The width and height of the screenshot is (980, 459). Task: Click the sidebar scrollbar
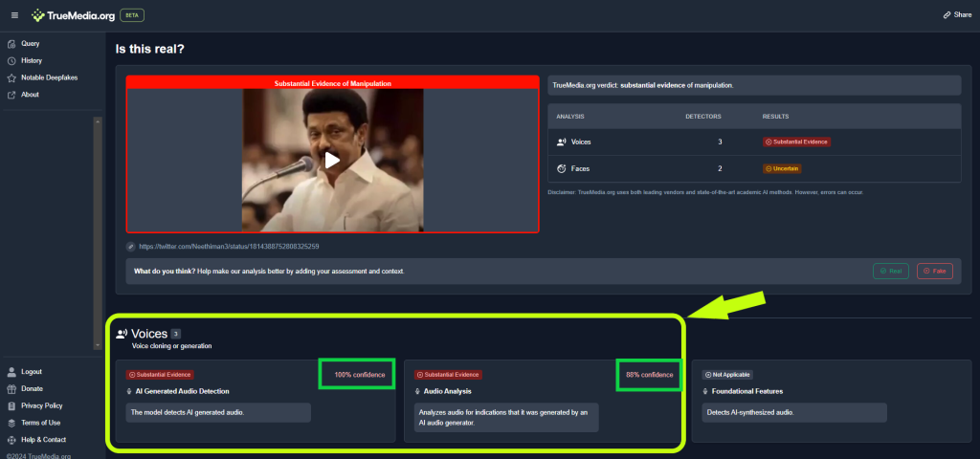(x=97, y=232)
